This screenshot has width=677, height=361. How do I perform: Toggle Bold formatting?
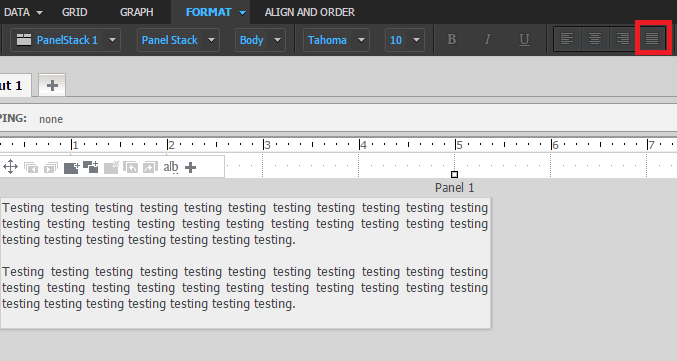pyautogui.click(x=452, y=39)
